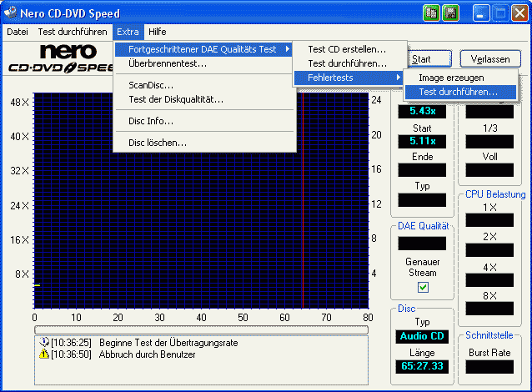Click the Start button

(x=429, y=59)
